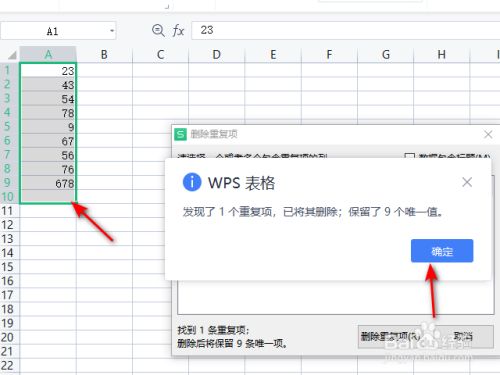Select column A header
Screen dimensions: 500x375
coord(48,54)
